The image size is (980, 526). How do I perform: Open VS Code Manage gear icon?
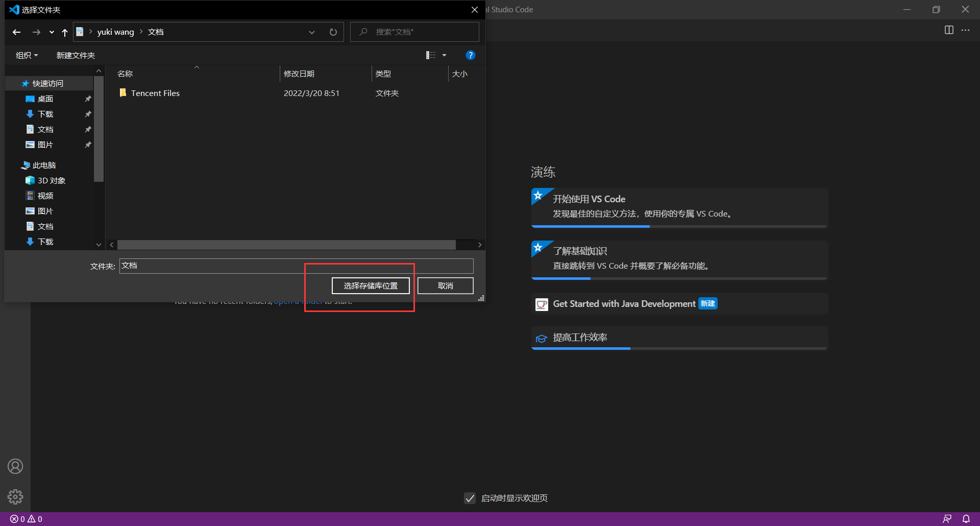pyautogui.click(x=15, y=497)
